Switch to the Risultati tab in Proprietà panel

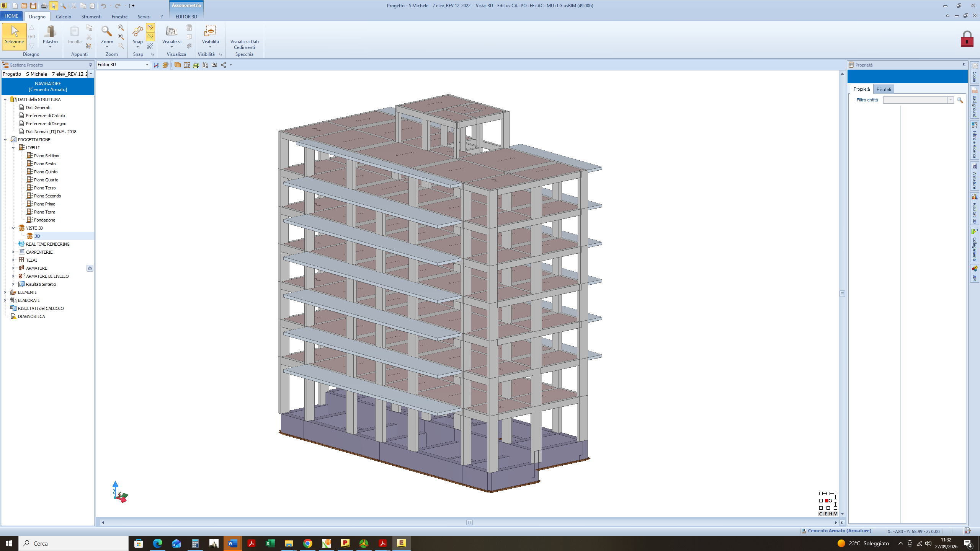click(884, 89)
